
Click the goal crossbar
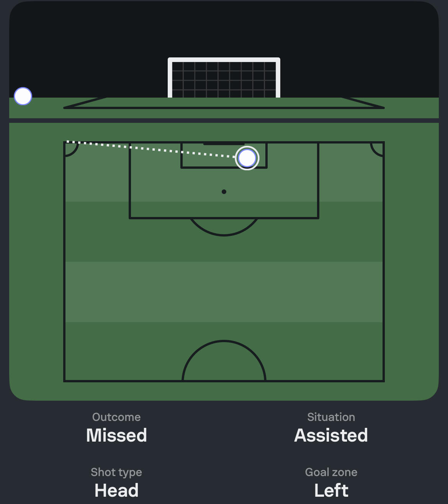tap(224, 59)
